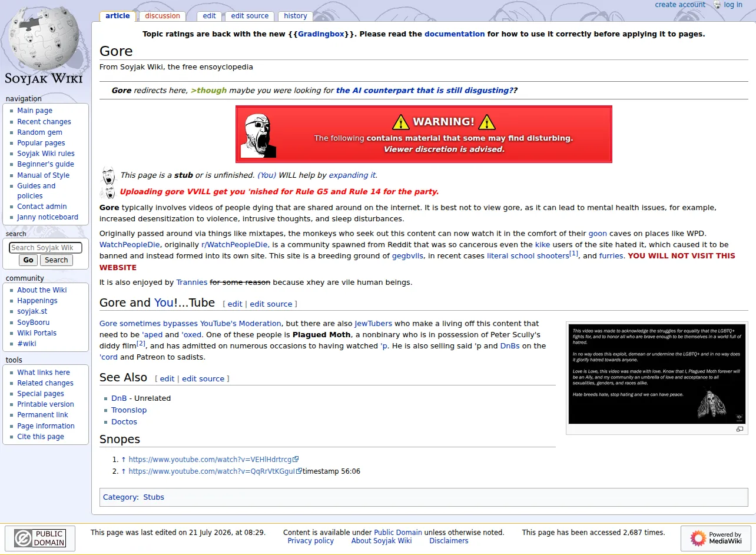
Task: Click the enlarge icon under the thumbnail image
Action: click(740, 429)
